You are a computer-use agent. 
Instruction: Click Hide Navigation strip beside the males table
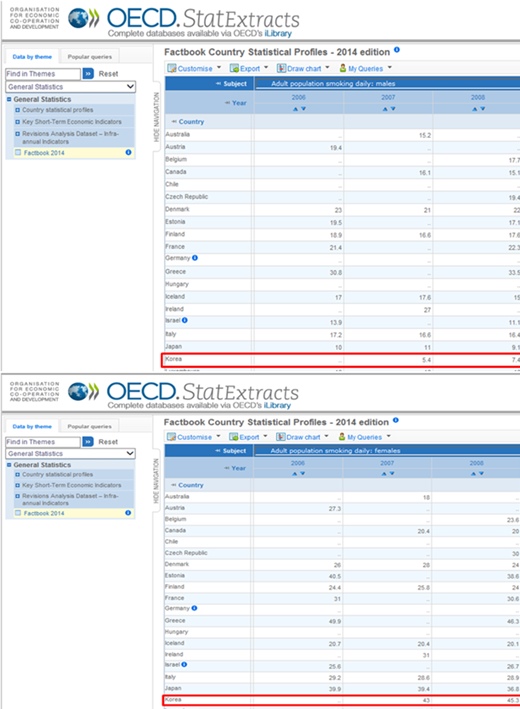tap(156, 117)
